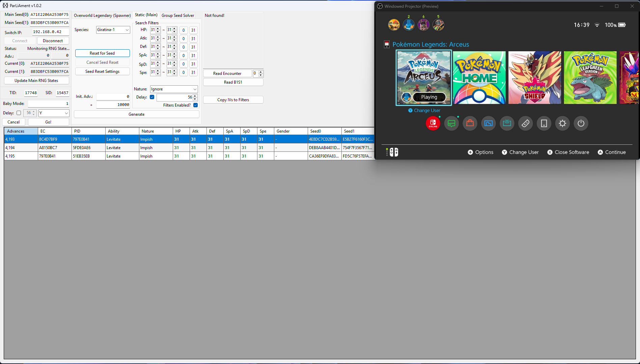
Task: Click Update Main RNG States button
Action: (36, 81)
